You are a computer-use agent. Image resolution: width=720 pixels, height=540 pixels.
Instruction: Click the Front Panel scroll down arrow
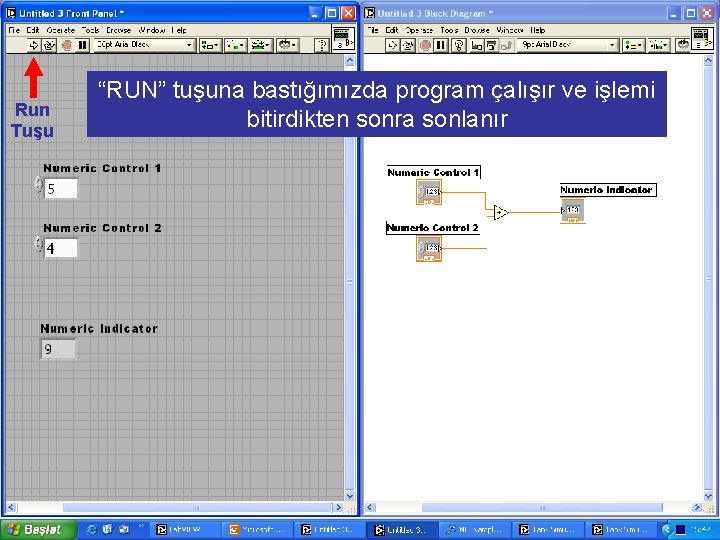(x=350, y=496)
